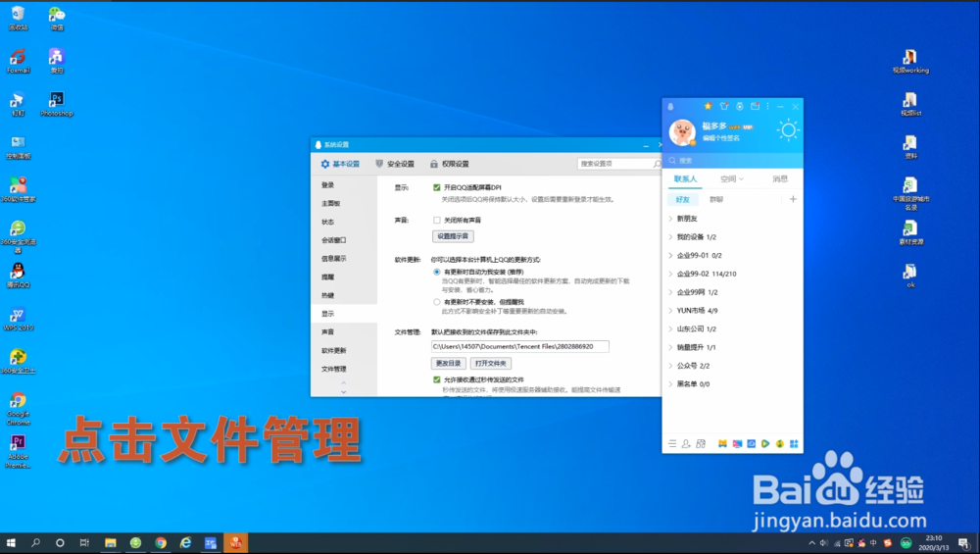Open the Foxmail desktop shortcut
980x554 pixels.
18,61
